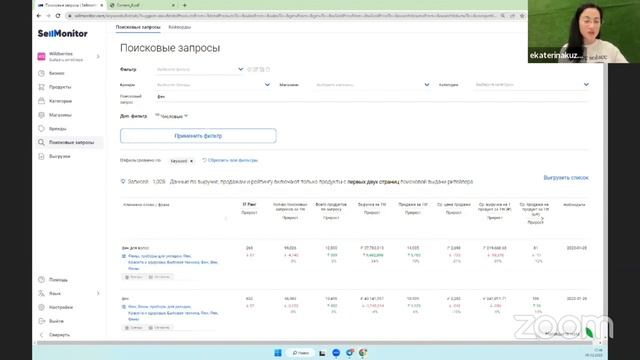
Task: Open the Выгрузки section in the sidebar
Action: click(x=59, y=156)
